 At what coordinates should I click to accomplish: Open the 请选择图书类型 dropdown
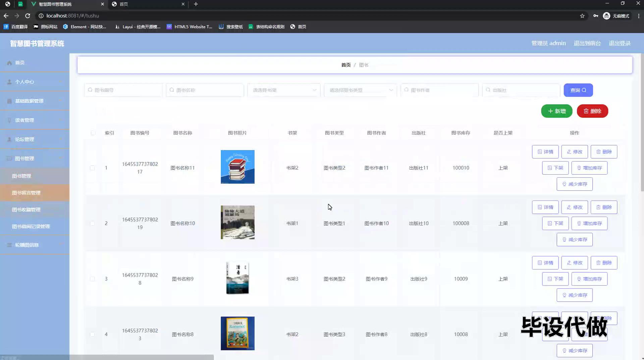point(360,90)
